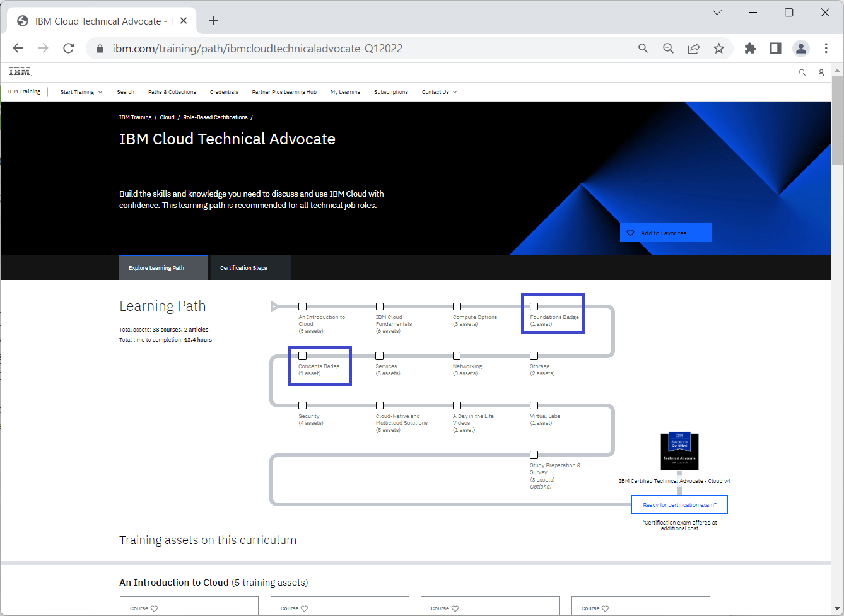Viewport: 844px width, 616px height.
Task: Favorite the first course using its heart icon
Action: click(155, 608)
